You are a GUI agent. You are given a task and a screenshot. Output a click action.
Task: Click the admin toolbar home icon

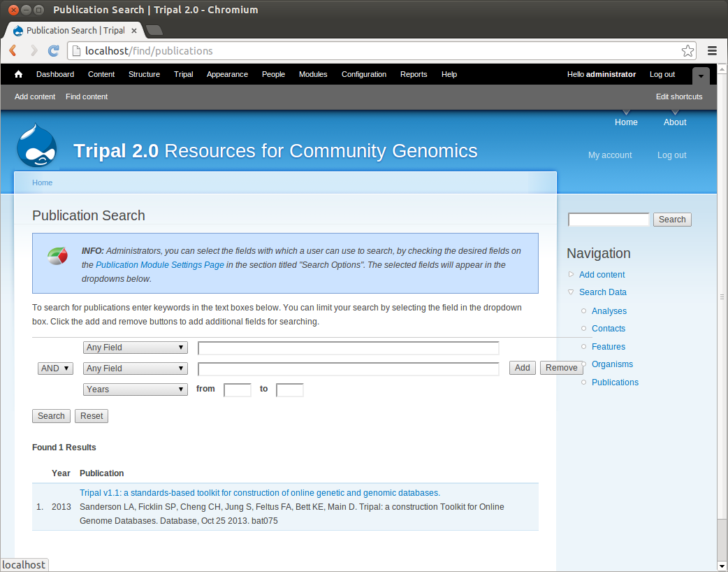pos(19,74)
